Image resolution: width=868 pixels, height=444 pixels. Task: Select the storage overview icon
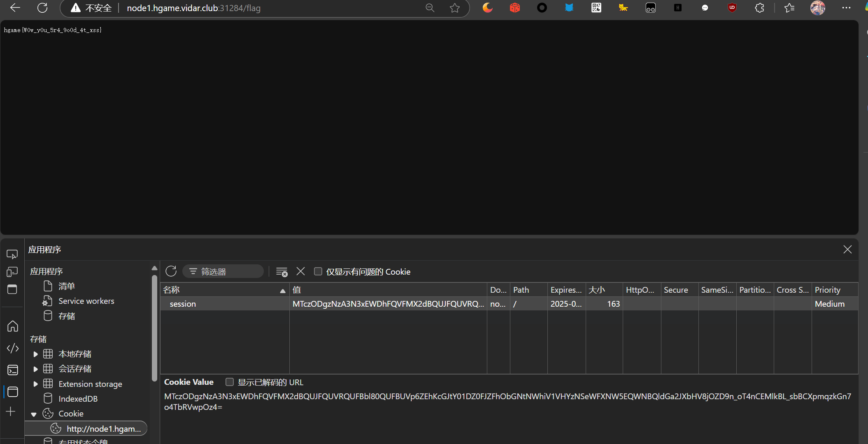48,316
